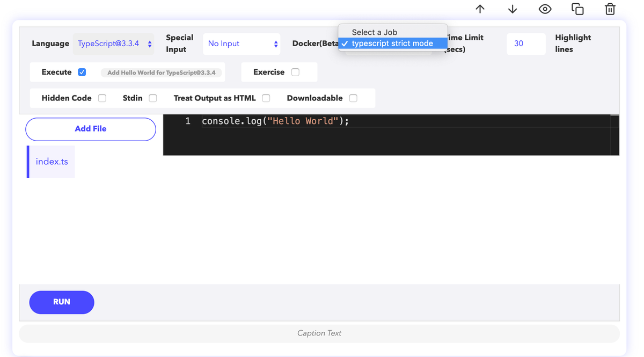Click the trash delete icon
Viewport: 644px width, 357px height.
coord(610,9)
